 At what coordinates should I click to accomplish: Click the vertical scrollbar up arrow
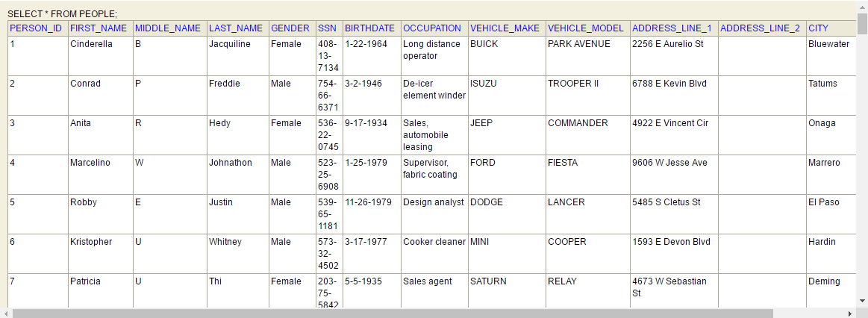tap(862, 6)
